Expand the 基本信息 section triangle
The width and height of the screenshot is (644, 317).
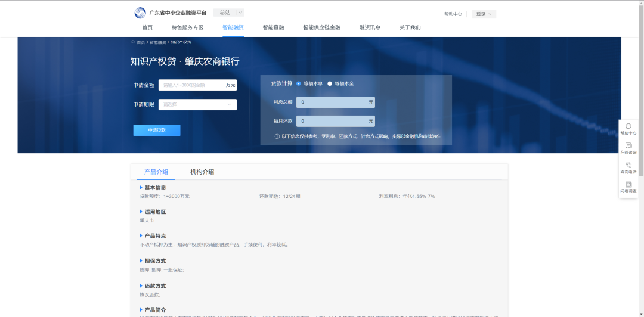pyautogui.click(x=141, y=187)
